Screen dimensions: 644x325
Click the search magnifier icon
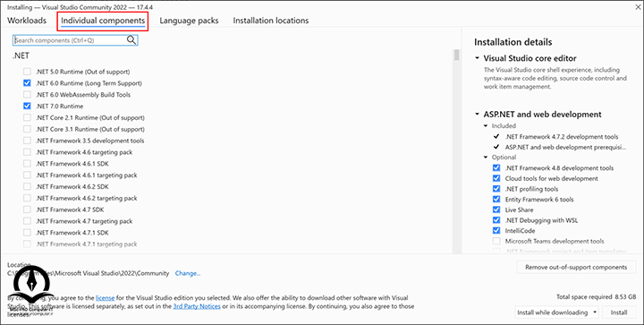131,40
